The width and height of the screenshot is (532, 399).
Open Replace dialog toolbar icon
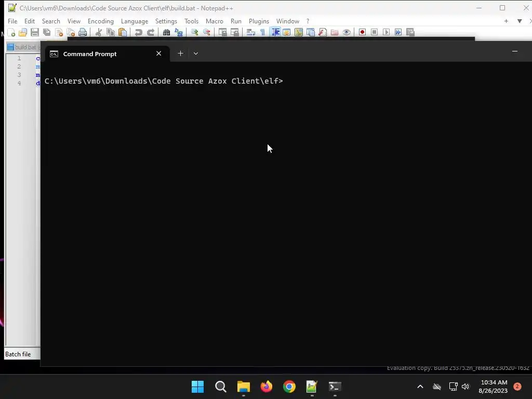pos(179,32)
